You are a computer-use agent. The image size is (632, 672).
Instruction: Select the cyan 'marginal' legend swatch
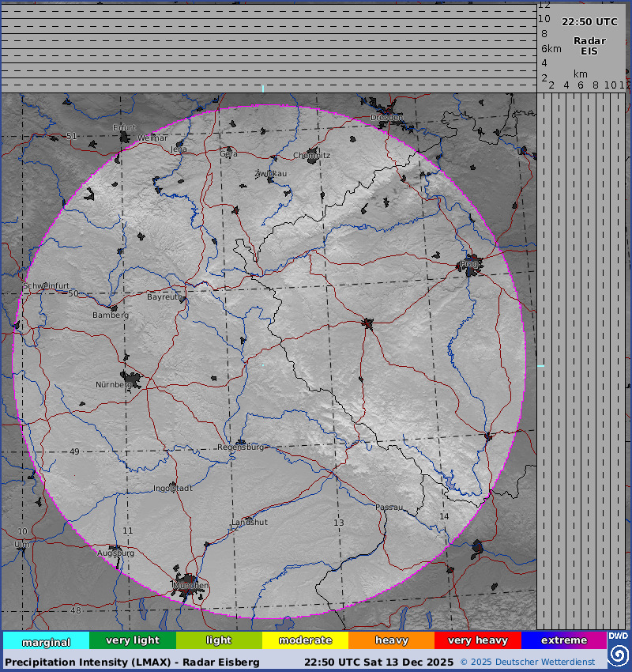click(x=46, y=640)
